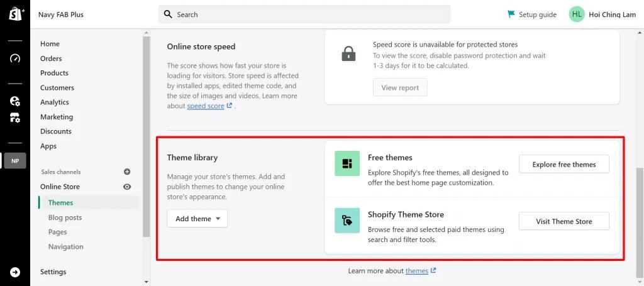The height and width of the screenshot is (286, 644).
Task: Open Settings in sidebar
Action: [53, 272]
